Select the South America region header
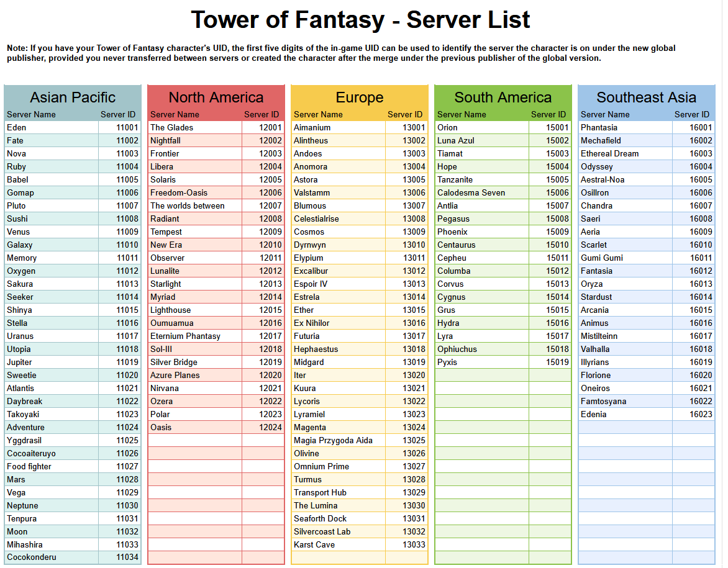The image size is (728, 568). point(503,97)
